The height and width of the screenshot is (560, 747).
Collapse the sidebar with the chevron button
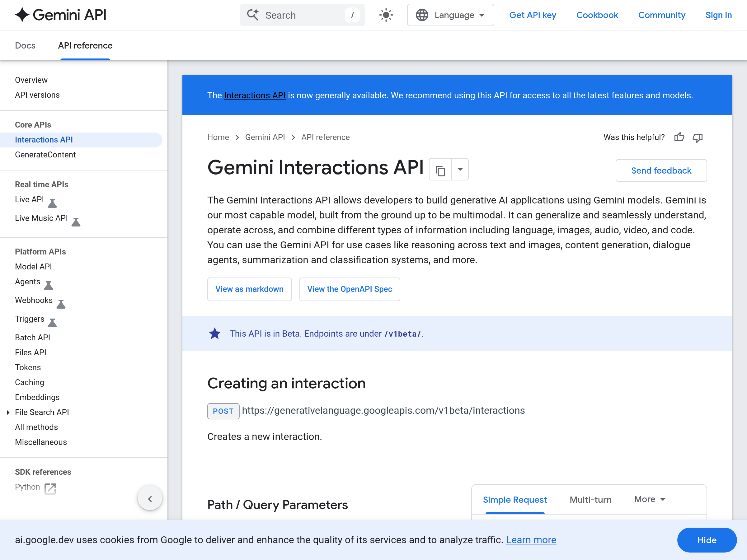[x=150, y=498]
